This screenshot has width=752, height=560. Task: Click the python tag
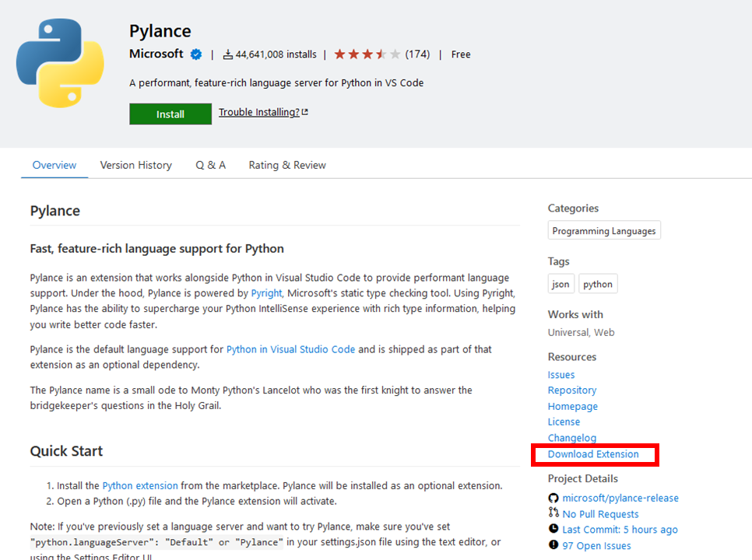pyautogui.click(x=598, y=284)
